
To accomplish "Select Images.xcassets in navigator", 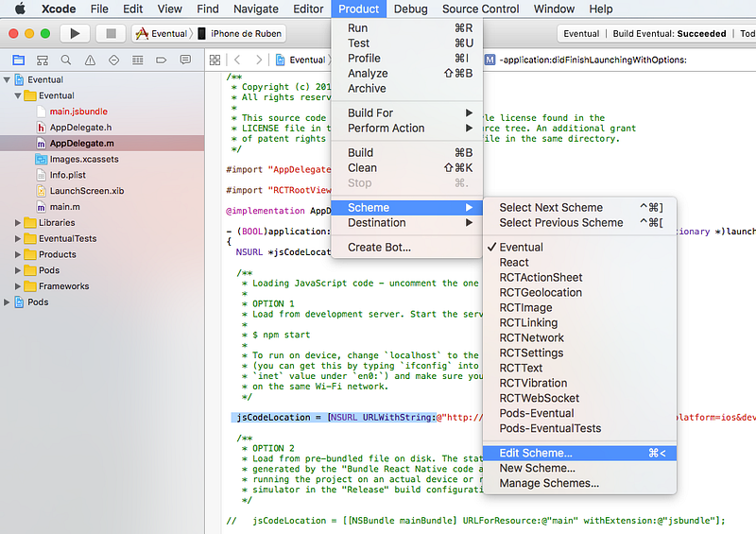I will point(102,159).
